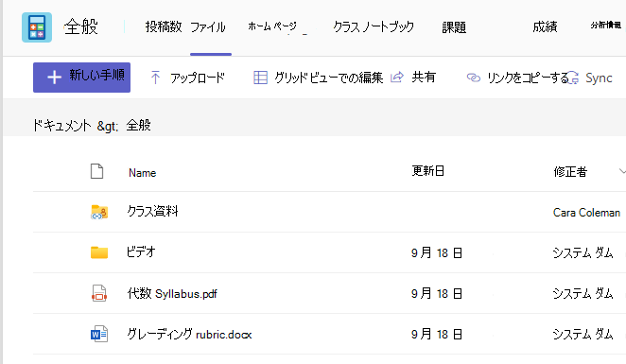Click the ビデオ folder icon
626x364 pixels.
pos(99,252)
